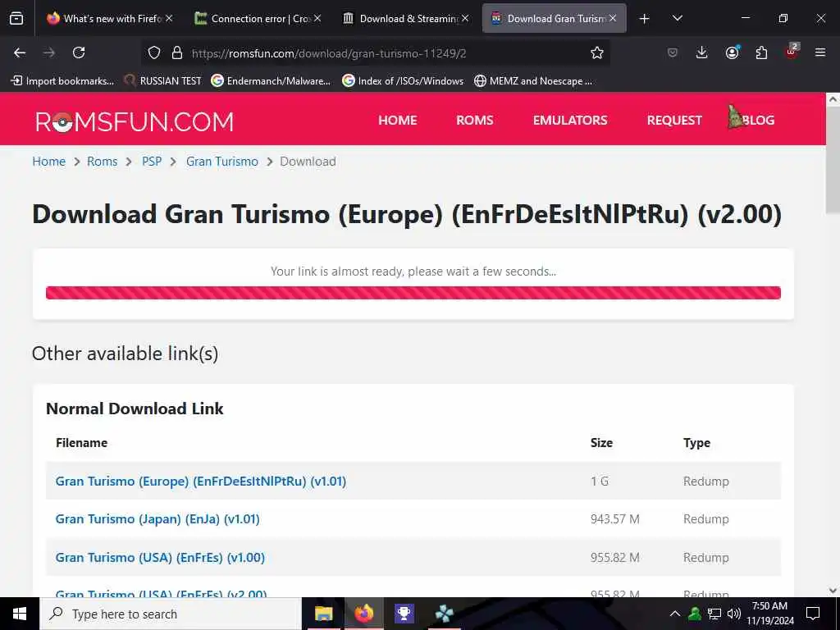840x630 pixels.
Task: Download Gran Turismo (Europe) v1.01 link
Action: click(201, 481)
